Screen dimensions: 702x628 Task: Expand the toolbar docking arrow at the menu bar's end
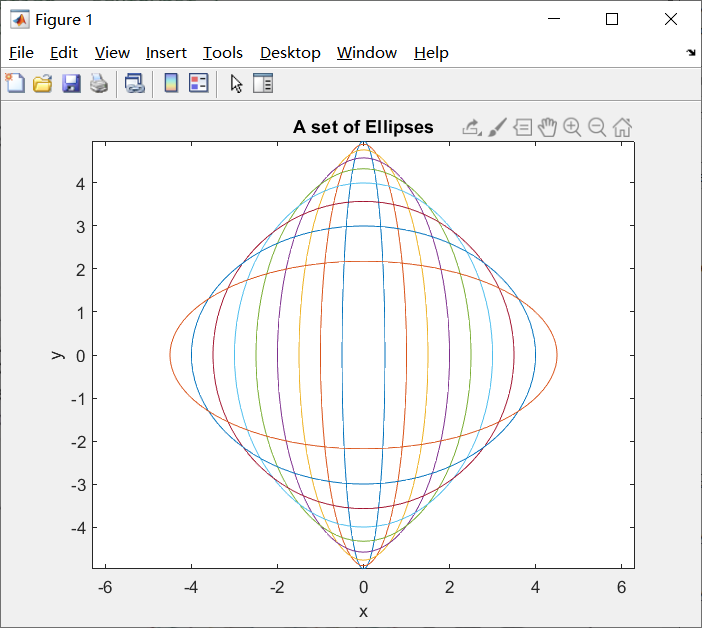691,53
